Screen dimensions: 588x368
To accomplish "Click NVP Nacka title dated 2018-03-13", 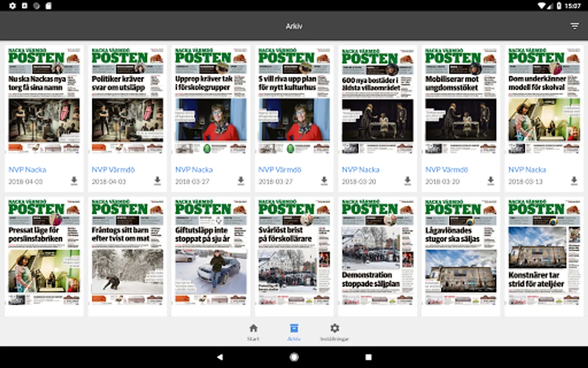I will 527,169.
